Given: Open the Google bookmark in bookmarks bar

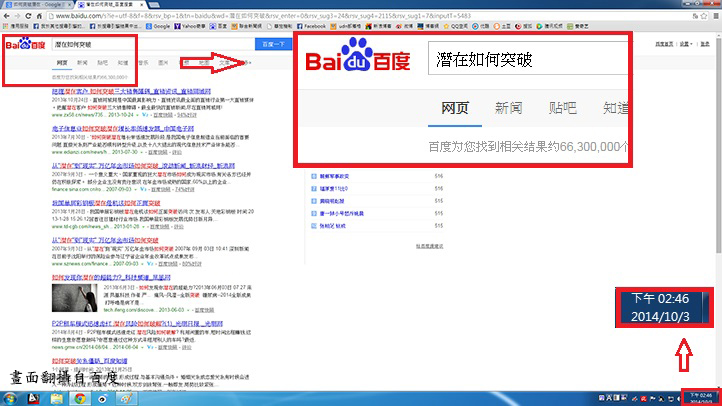Looking at the screenshot, I should (158, 26).
